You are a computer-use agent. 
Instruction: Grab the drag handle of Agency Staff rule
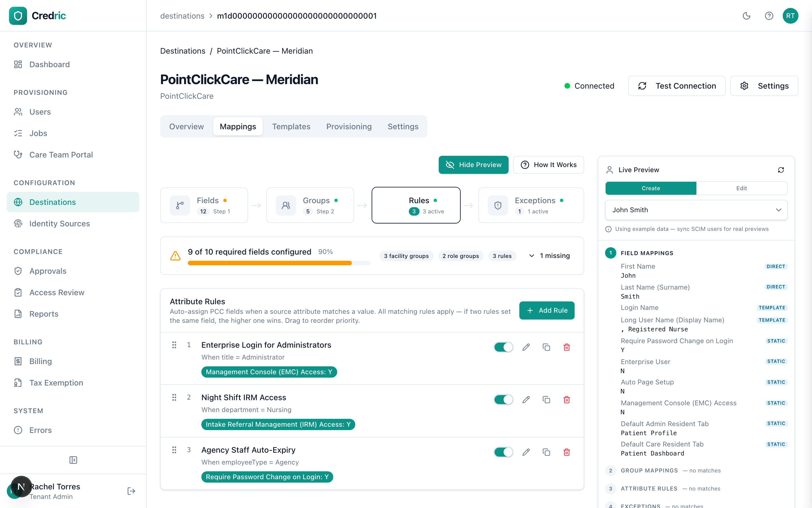point(174,450)
